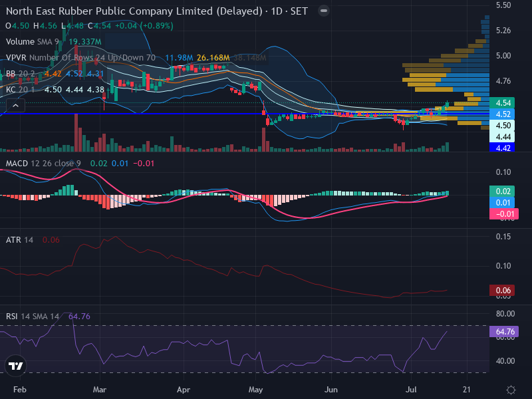Click the 4.52 light-blue price label
532x399 pixels.
[x=502, y=114]
